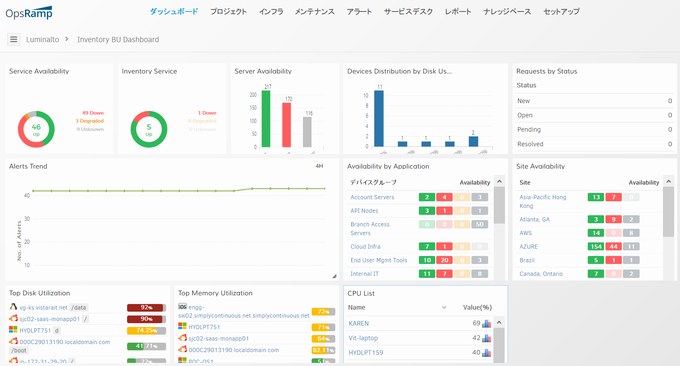Click the scroll-up arrow in CPU List

[x=499, y=323]
